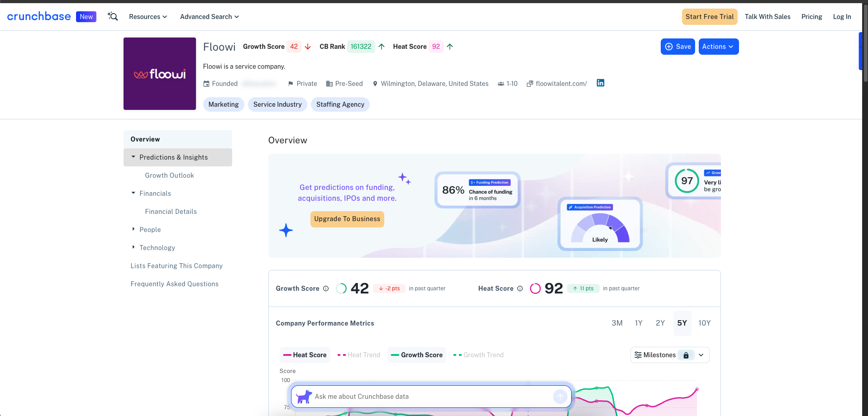The width and height of the screenshot is (868, 416).
Task: Click the Heat Score info tooltip icon
Action: pyautogui.click(x=520, y=288)
